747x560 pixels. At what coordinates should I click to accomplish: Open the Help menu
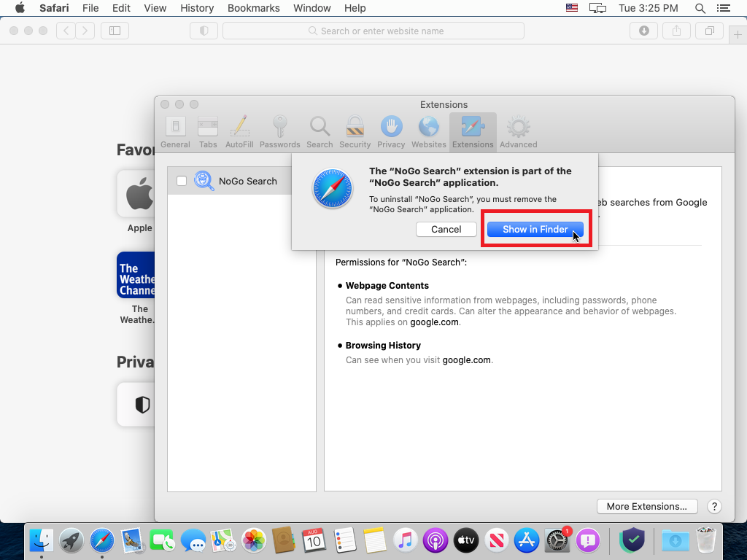click(355, 8)
